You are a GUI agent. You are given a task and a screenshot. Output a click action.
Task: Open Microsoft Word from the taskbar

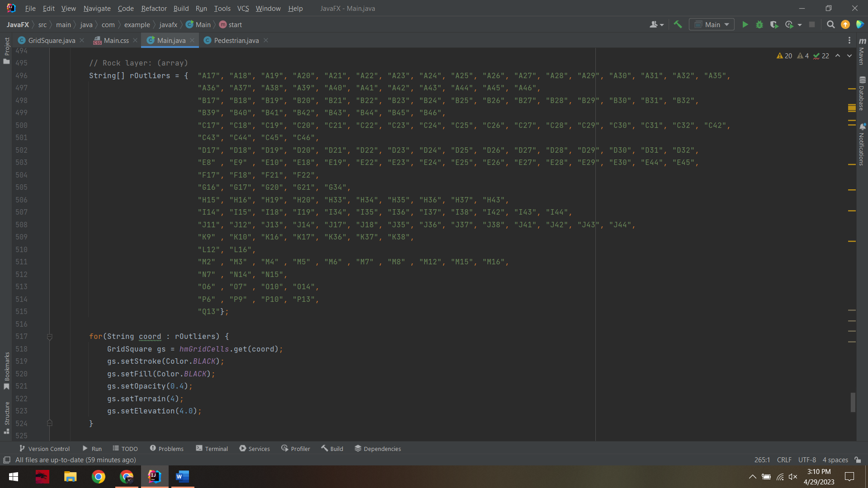pos(182,477)
